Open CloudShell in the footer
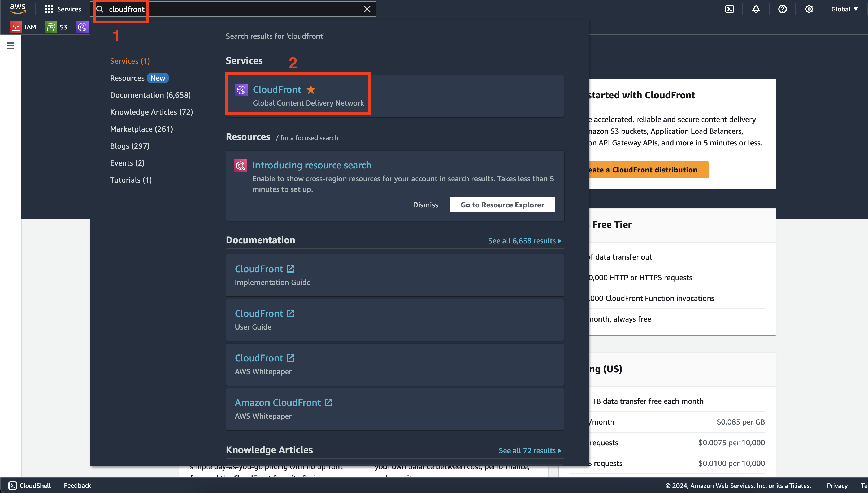 (x=30, y=486)
